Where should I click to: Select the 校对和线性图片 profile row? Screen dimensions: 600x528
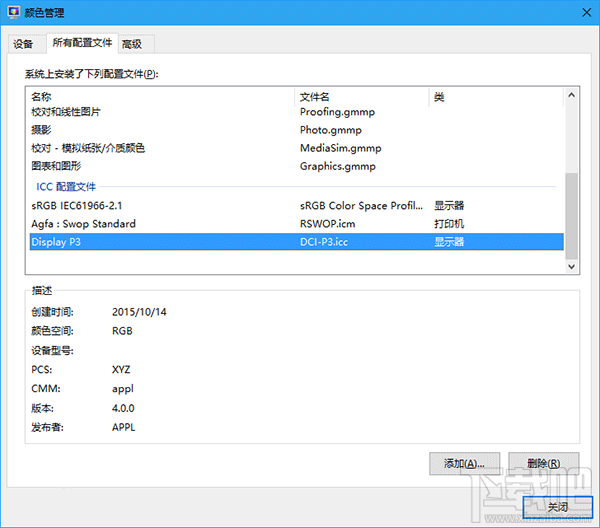[297, 112]
